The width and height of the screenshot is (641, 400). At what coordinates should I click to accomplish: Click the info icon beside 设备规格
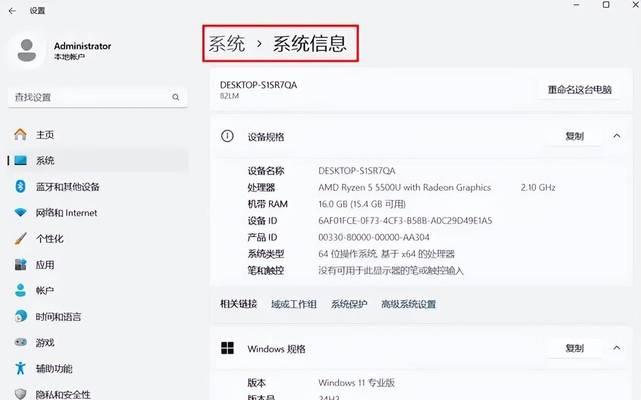click(227, 136)
